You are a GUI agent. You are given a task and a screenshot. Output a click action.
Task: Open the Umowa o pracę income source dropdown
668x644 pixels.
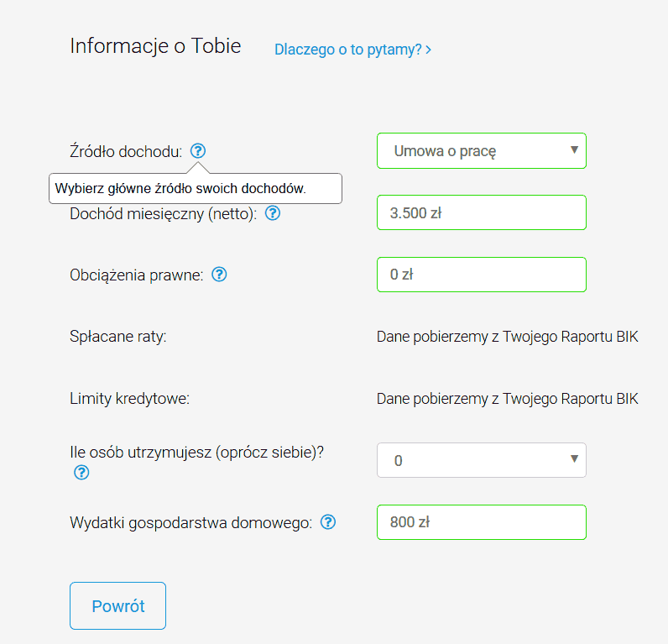[x=481, y=151]
